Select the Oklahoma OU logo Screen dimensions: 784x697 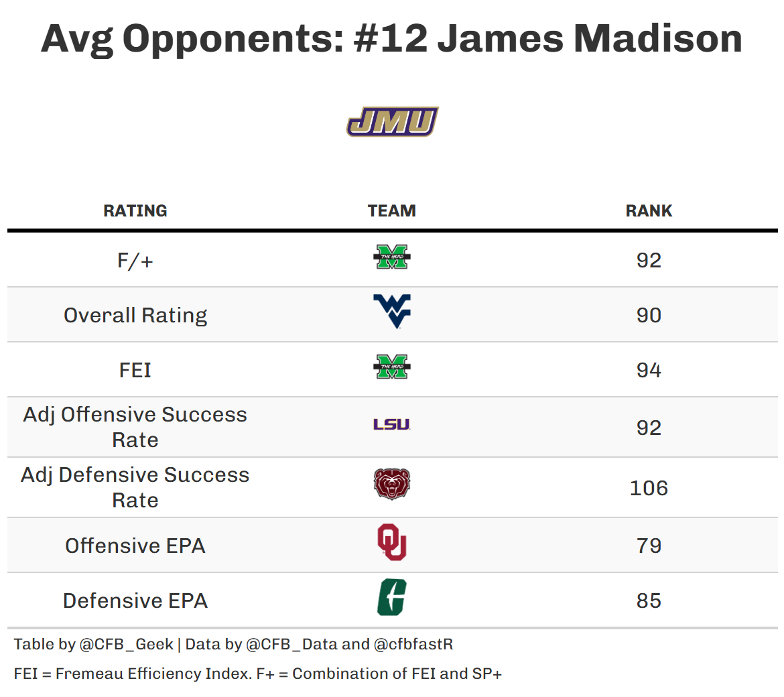click(392, 542)
